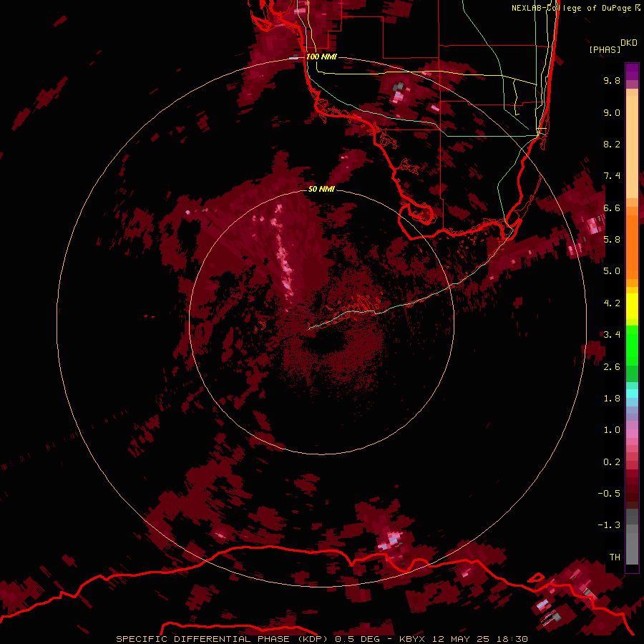Click the 5.8 color scale value

pyautogui.click(x=612, y=240)
